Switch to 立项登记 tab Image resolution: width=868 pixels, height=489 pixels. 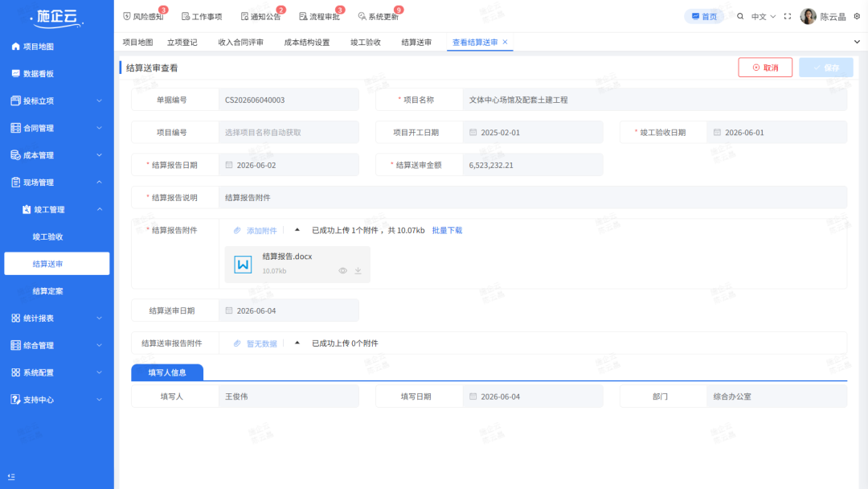pyautogui.click(x=182, y=42)
